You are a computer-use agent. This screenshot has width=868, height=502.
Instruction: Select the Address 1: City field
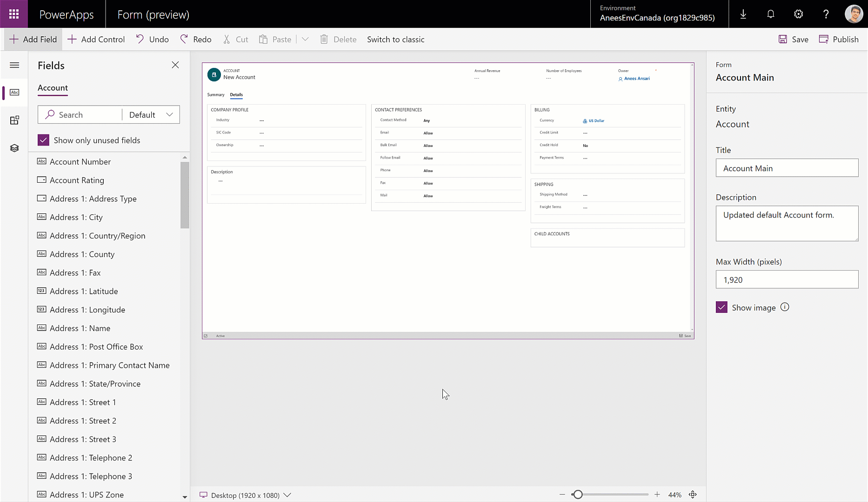[76, 218]
